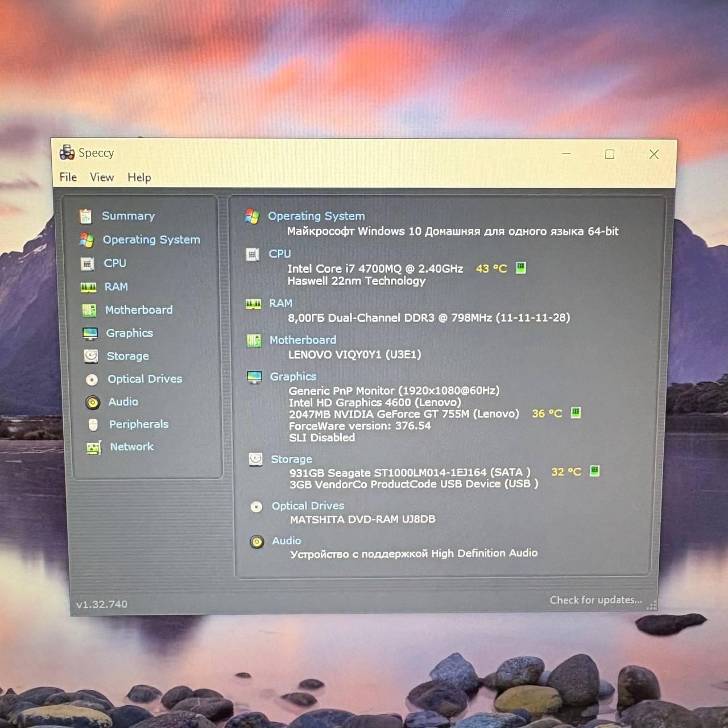This screenshot has width=728, height=728.
Task: Select the Summary icon in the sidebar
Action: tap(85, 216)
